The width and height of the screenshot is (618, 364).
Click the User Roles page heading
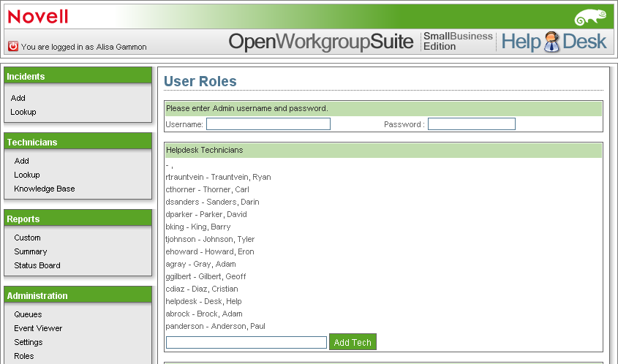[x=200, y=81]
